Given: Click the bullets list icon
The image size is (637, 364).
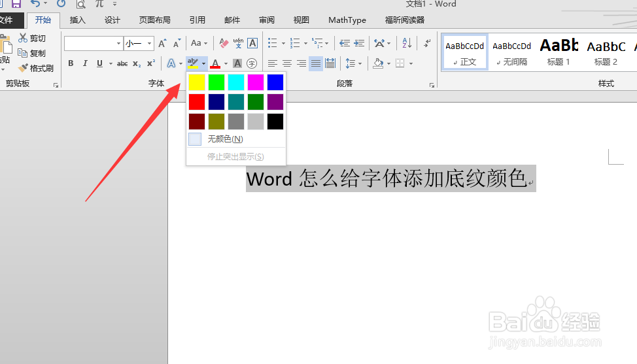Looking at the screenshot, I should [273, 43].
